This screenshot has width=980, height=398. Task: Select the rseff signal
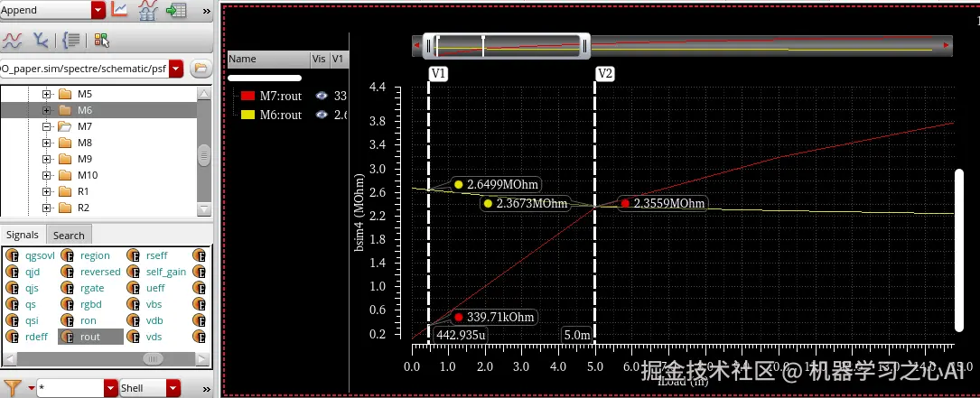point(156,255)
